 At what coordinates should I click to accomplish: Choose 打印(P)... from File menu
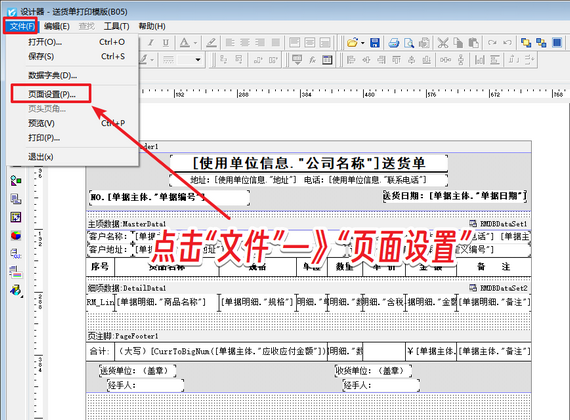[73, 138]
